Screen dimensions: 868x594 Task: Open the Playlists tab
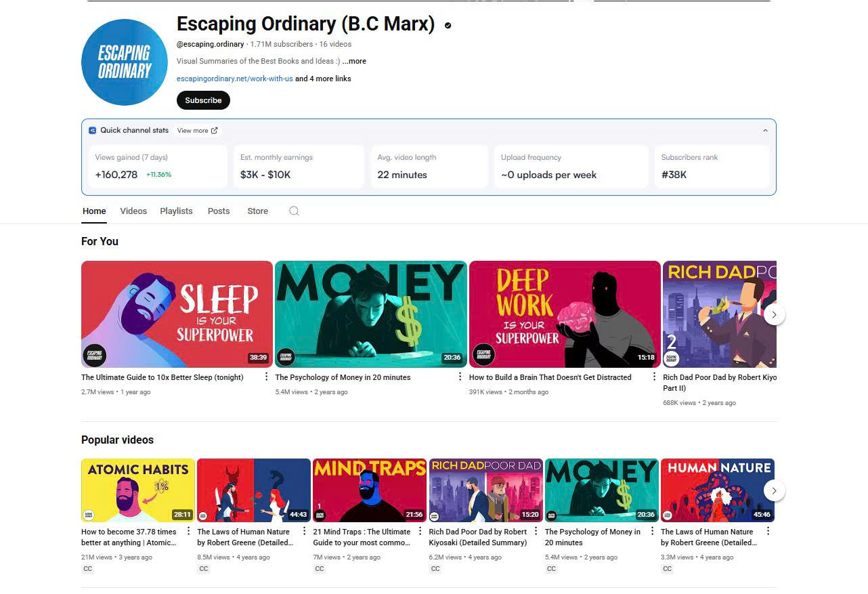tap(176, 211)
